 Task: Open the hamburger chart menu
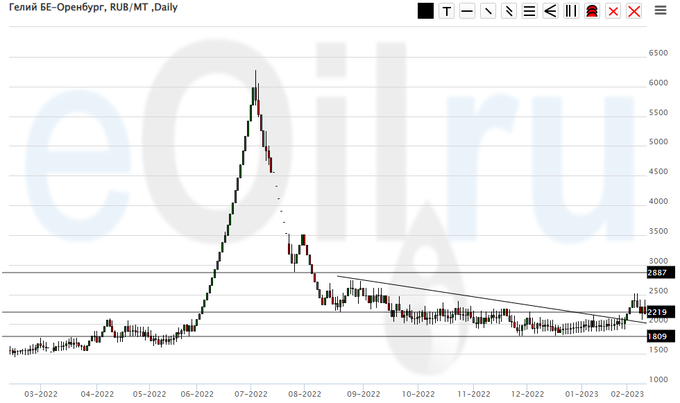(x=661, y=11)
